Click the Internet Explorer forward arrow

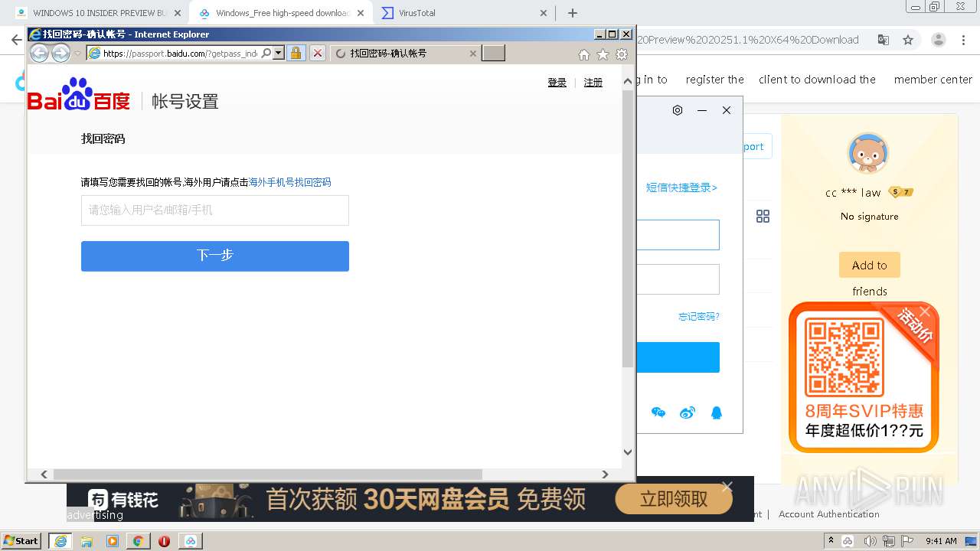click(x=60, y=53)
